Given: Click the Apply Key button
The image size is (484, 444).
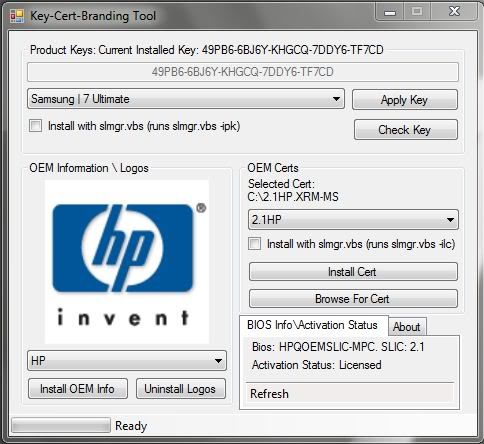Looking at the screenshot, I should [405, 100].
